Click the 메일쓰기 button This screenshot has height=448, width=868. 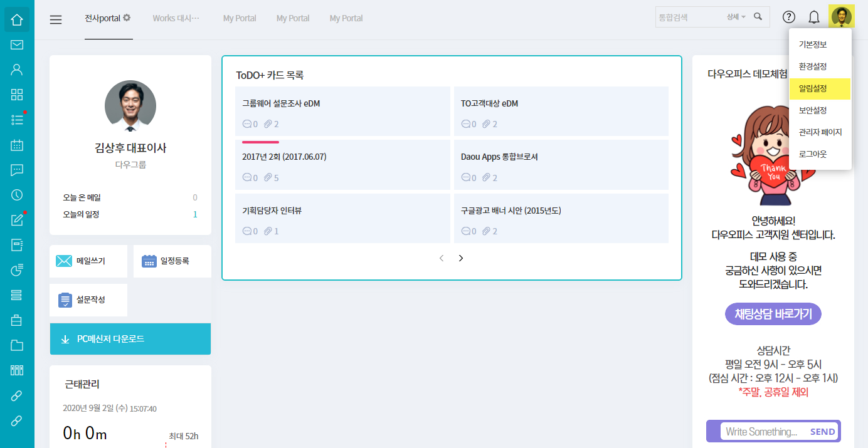[x=88, y=261]
